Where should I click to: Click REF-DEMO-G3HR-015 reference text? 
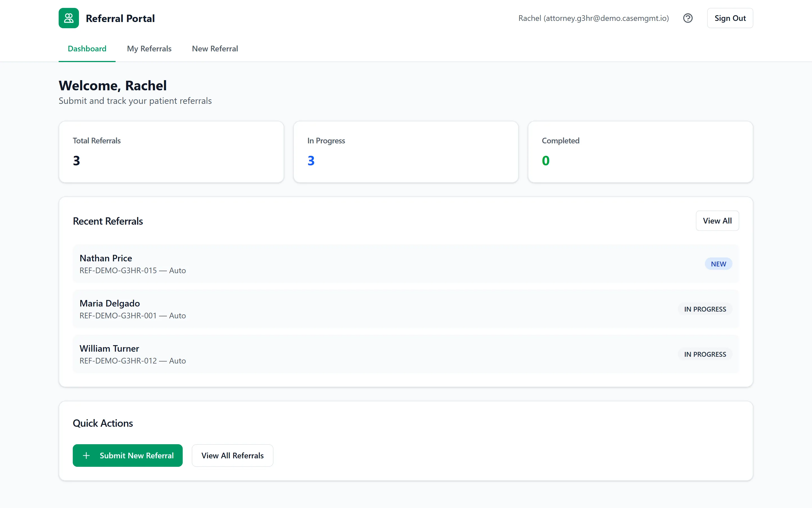(118, 270)
